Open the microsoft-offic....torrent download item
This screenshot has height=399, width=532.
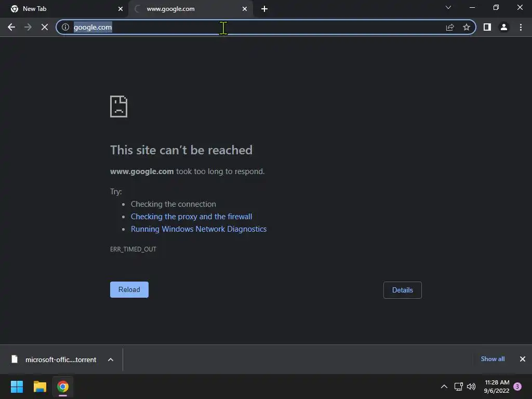[61, 360]
